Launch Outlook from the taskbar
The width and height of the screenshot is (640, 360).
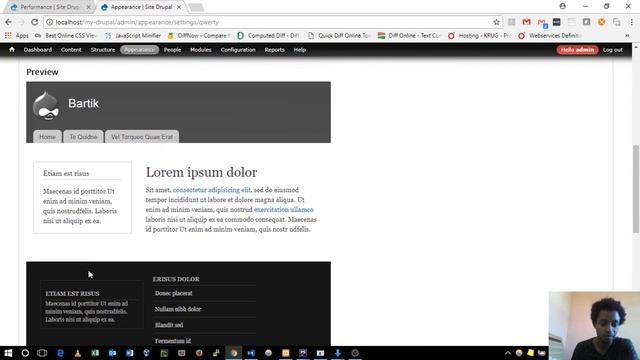click(x=112, y=353)
